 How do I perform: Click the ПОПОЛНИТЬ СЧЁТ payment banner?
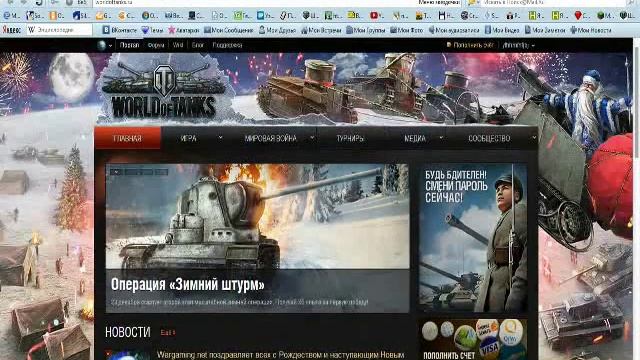click(x=473, y=339)
